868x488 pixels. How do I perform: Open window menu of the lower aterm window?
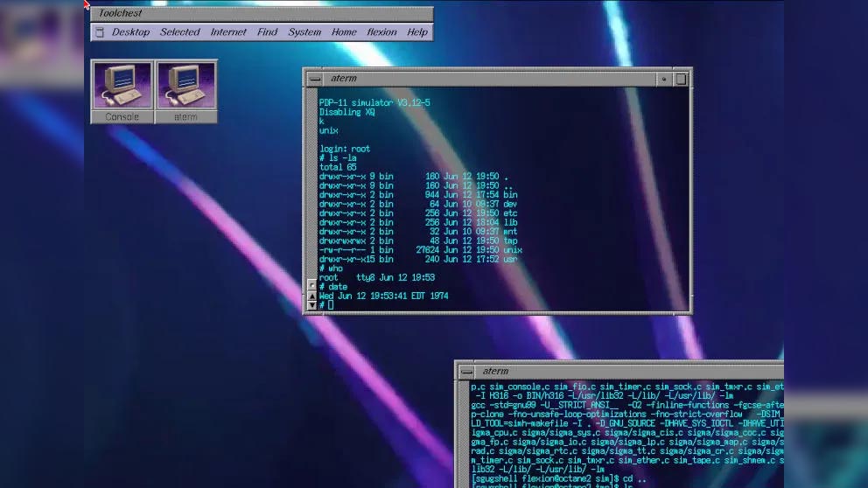(x=466, y=372)
